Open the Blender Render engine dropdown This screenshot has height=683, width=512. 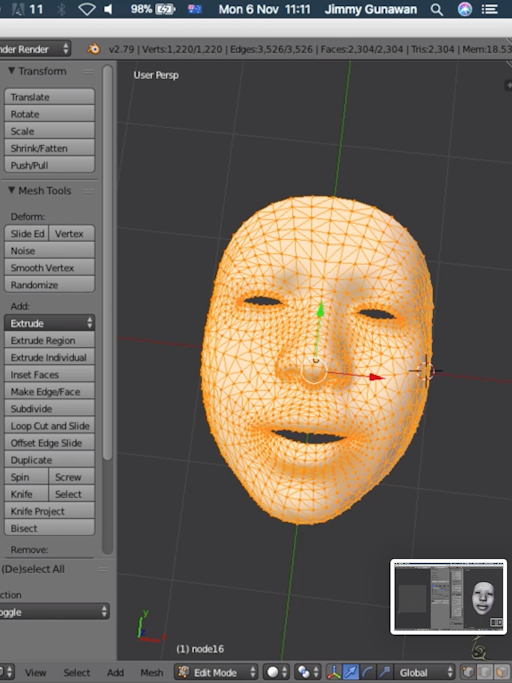35,49
